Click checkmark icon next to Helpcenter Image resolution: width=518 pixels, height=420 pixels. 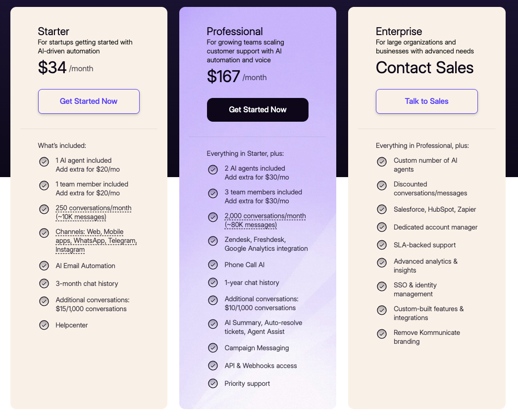[x=44, y=325]
